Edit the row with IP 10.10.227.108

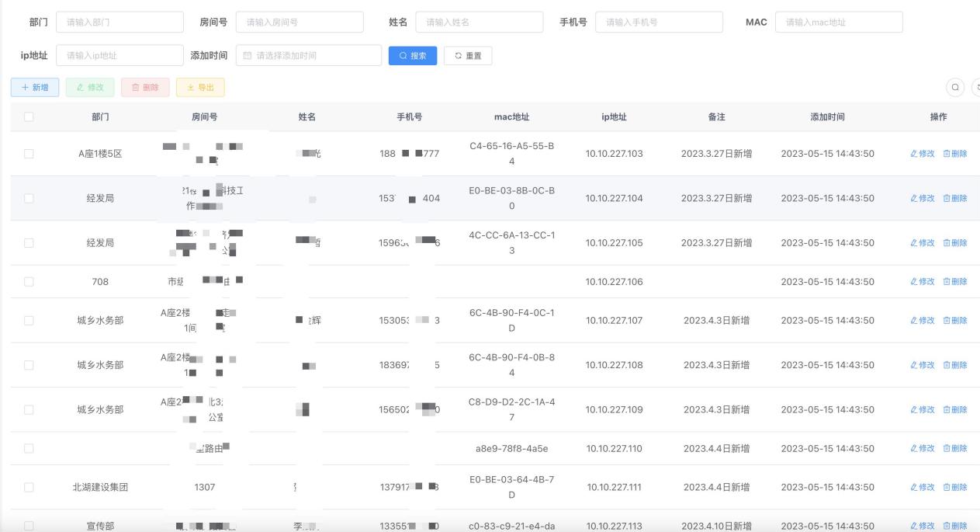[923, 365]
